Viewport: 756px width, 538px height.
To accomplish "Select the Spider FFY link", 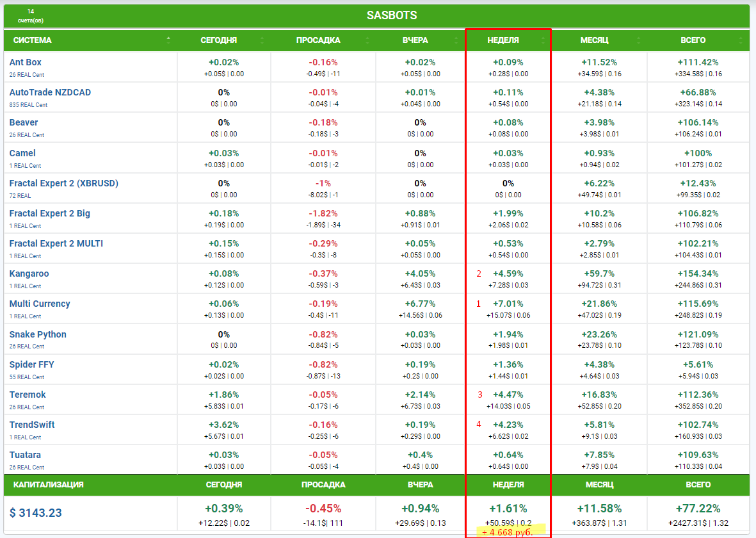I will tap(31, 364).
